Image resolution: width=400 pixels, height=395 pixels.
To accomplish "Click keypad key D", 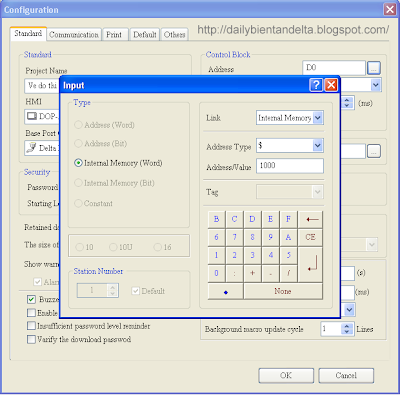I will pos(252,219).
